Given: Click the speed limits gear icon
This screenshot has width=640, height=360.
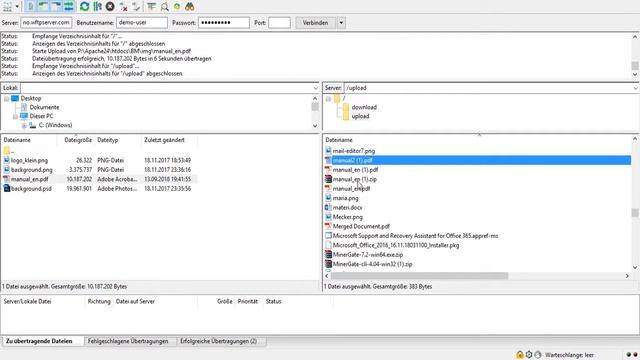Looking at the screenshot, I should pos(529,355).
